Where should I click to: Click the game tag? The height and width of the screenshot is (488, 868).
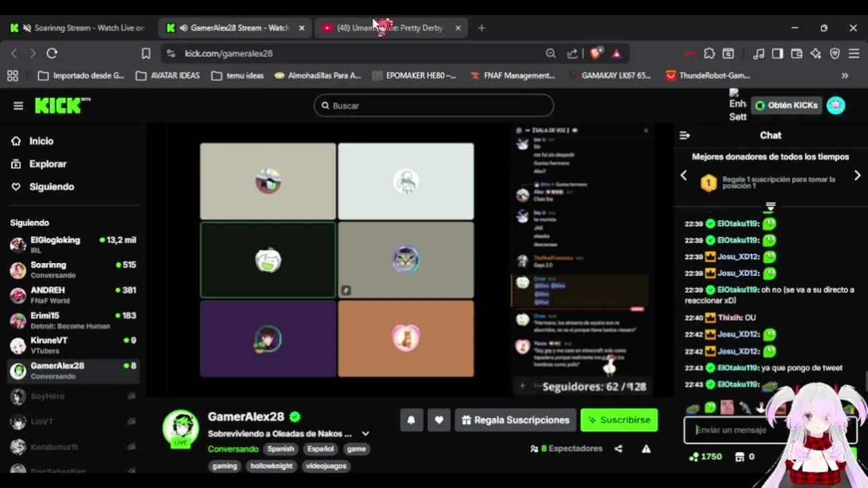coord(356,449)
